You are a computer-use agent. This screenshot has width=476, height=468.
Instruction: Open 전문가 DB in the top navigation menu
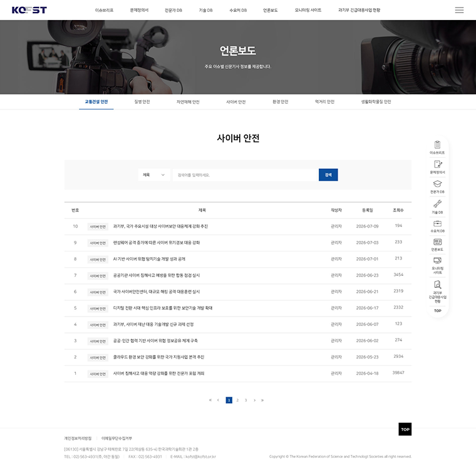pos(173,10)
